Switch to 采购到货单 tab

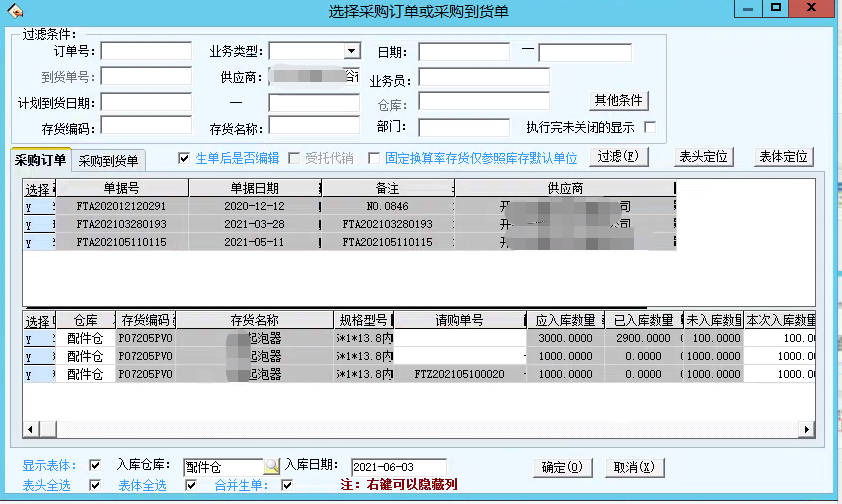108,160
